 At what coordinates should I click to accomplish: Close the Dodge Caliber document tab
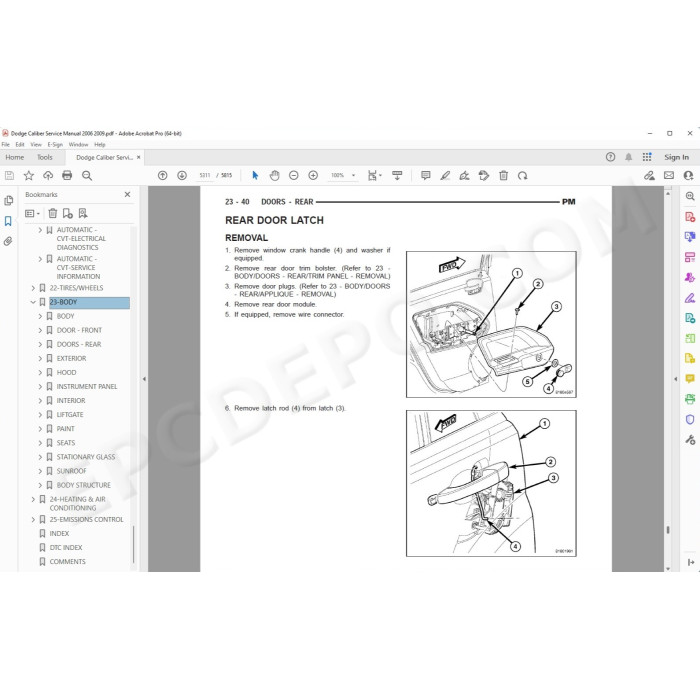coord(138,157)
